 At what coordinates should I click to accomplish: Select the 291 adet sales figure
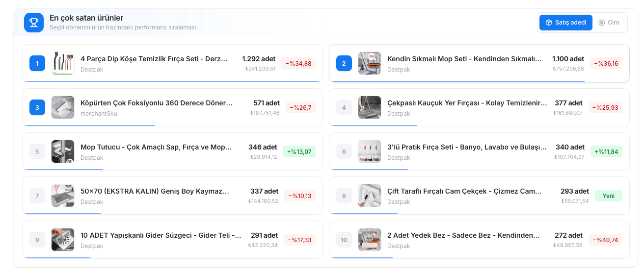(264, 235)
